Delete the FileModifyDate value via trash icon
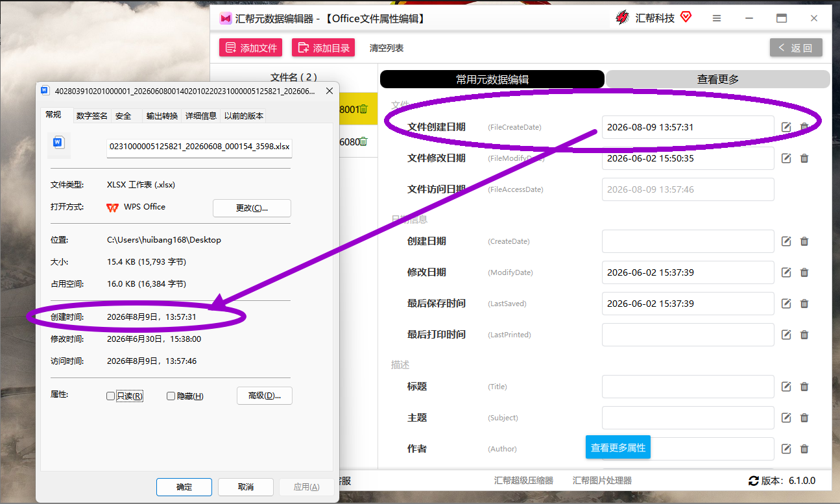 pyautogui.click(x=804, y=158)
